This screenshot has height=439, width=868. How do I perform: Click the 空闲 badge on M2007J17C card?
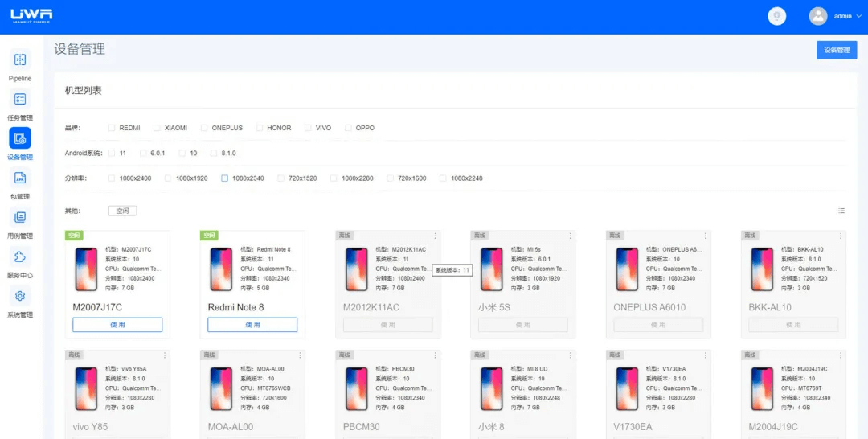click(74, 236)
